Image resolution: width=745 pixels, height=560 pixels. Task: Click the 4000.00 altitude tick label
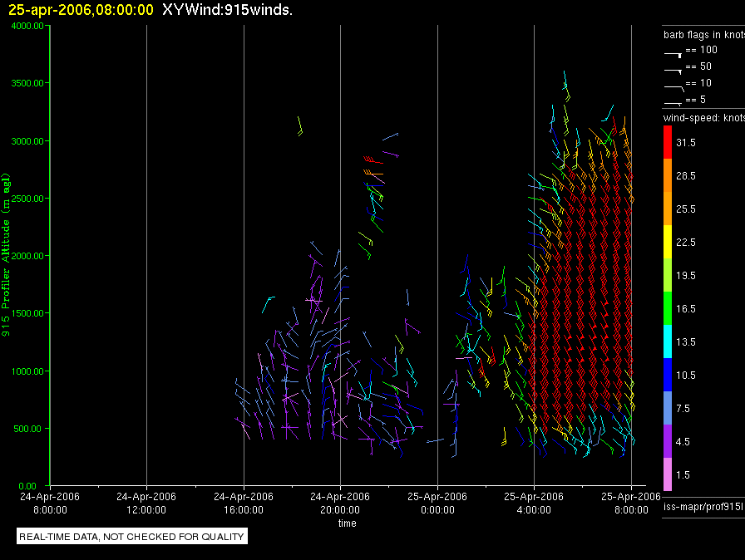point(27,26)
